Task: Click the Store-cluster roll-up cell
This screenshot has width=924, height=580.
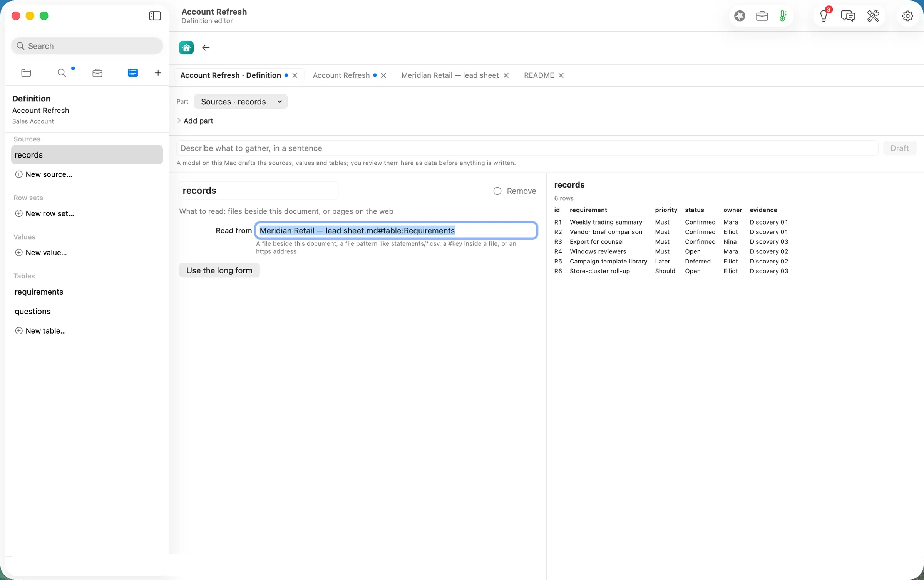Action: click(x=600, y=271)
